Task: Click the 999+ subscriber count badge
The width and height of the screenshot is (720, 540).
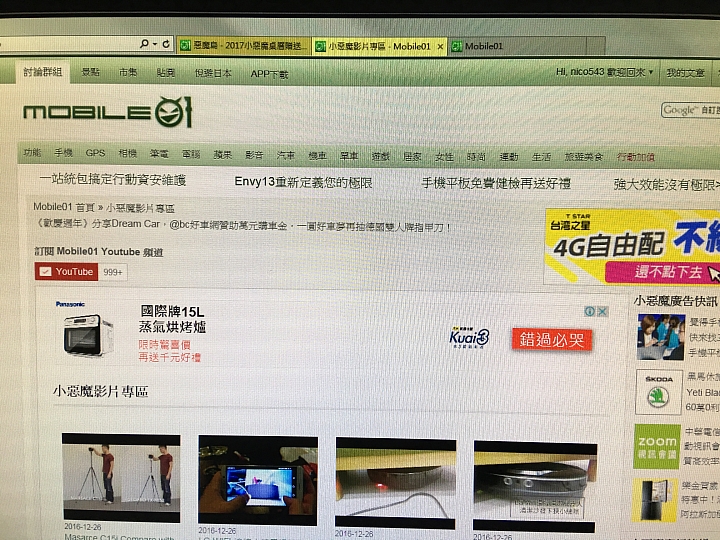Action: tap(113, 272)
